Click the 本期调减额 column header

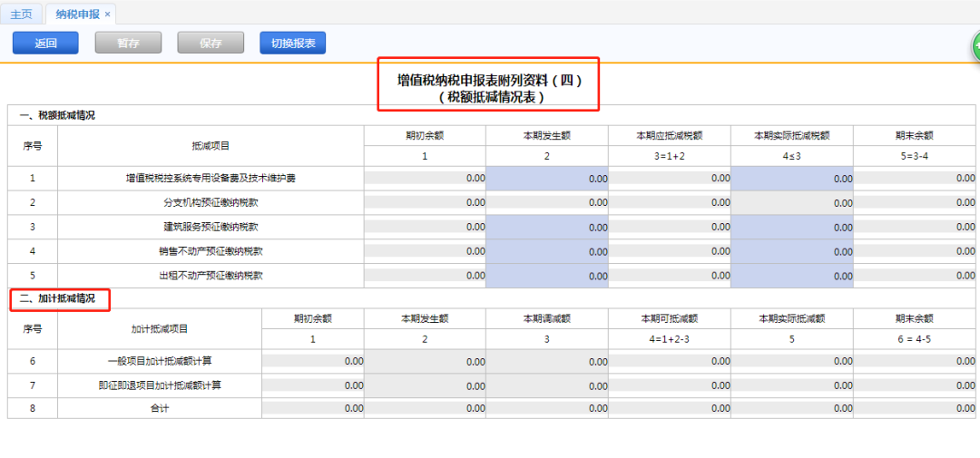point(547,318)
